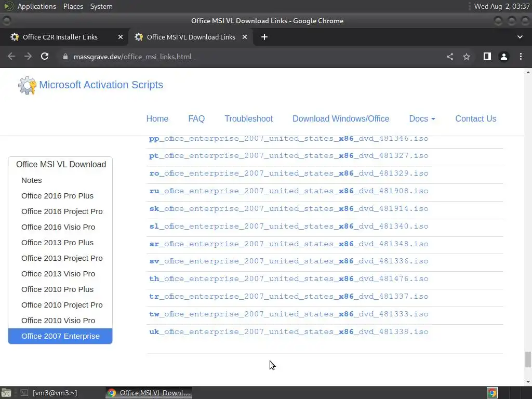
Task: Switch to Office C2R Installer Links tab
Action: point(60,37)
